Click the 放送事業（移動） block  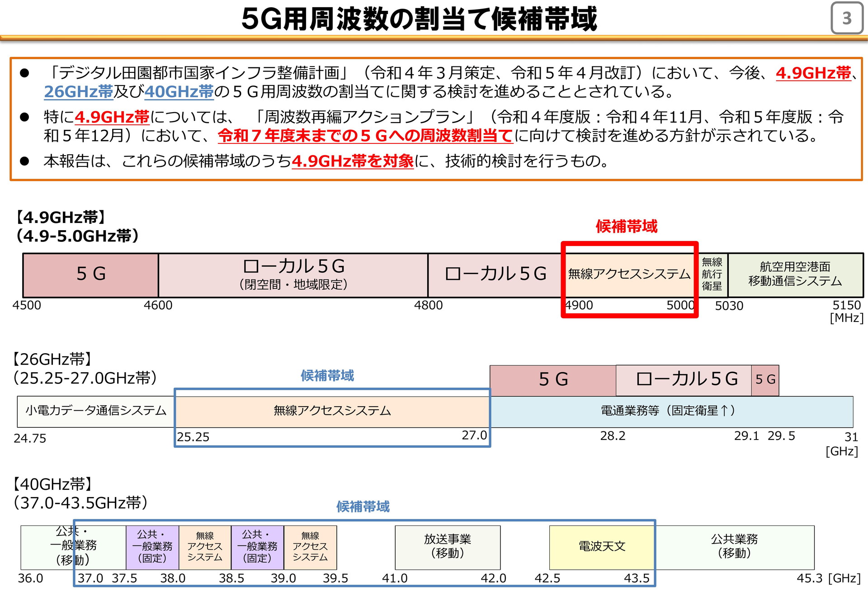[x=447, y=546]
